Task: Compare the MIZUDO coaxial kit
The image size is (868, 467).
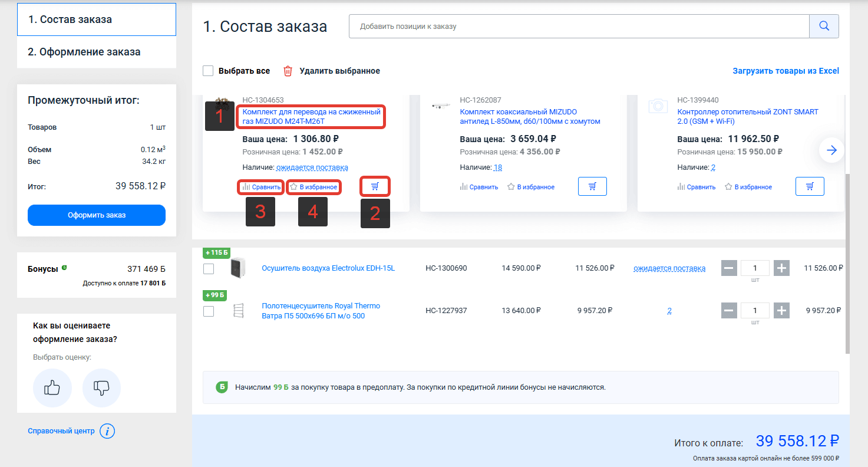Action: coord(479,187)
